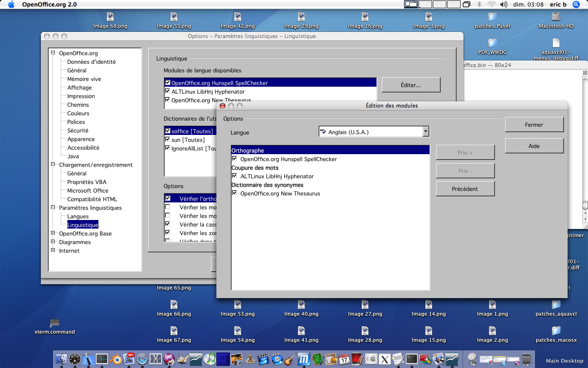Open Xcode from the Dock

point(88,359)
